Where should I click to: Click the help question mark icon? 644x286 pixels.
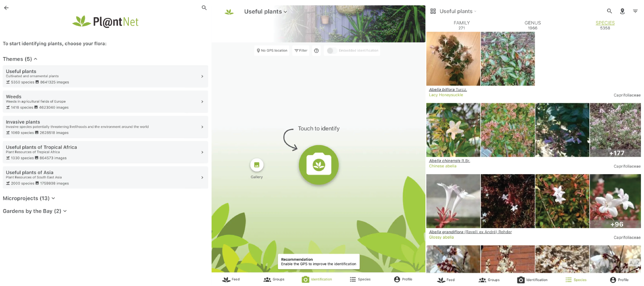point(316,51)
